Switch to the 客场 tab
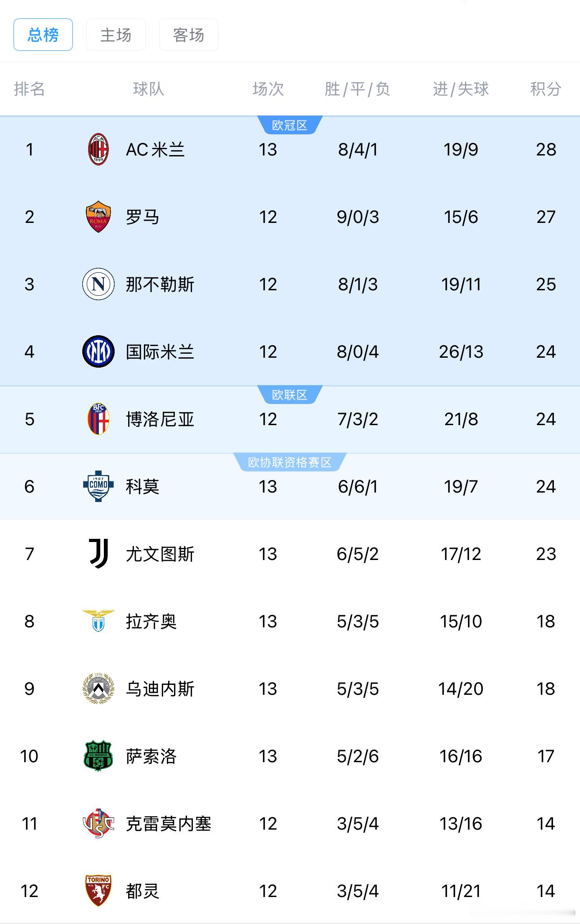This screenshot has height=924, width=580. [188, 35]
